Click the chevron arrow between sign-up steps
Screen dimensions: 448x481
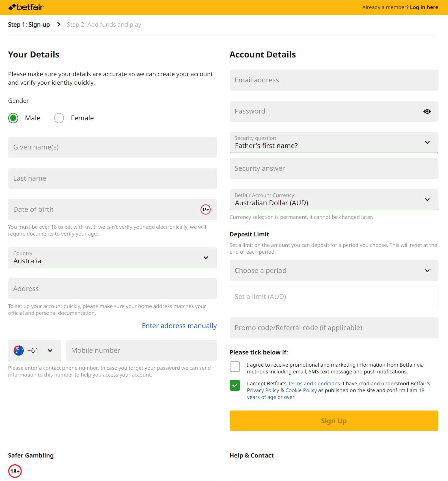(59, 25)
